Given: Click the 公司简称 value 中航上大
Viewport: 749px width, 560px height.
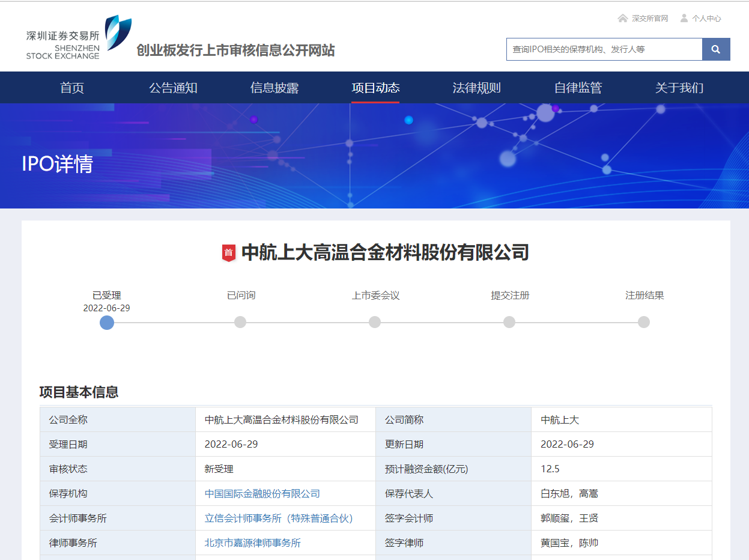Looking at the screenshot, I should [560, 420].
